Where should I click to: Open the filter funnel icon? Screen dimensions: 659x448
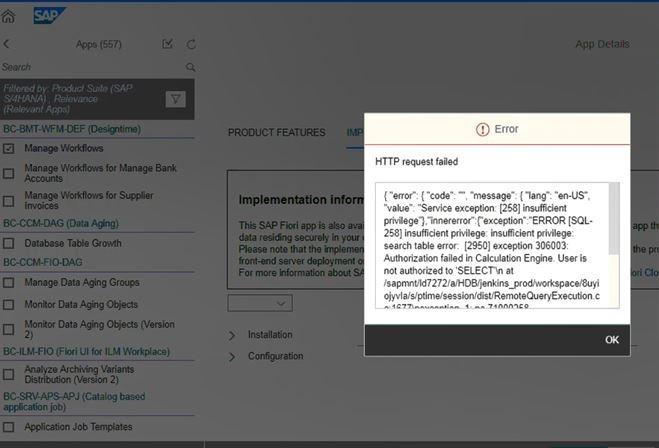(175, 99)
